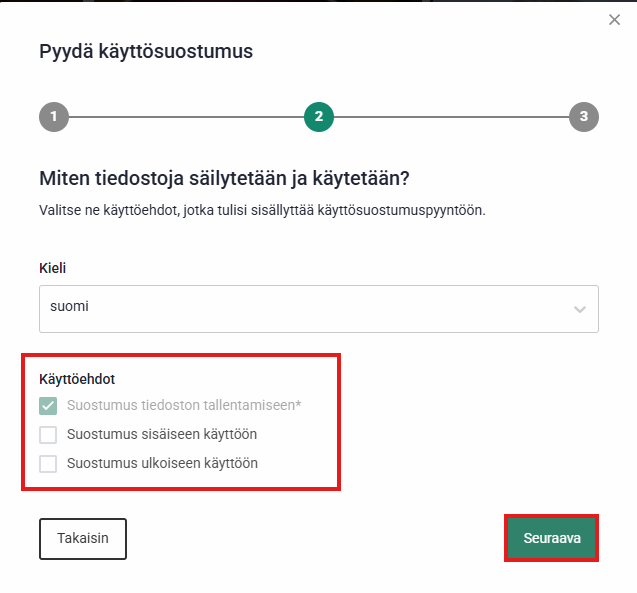Click progress line between steps 1 and 2
Screen dimensions: 637x593
point(186,117)
